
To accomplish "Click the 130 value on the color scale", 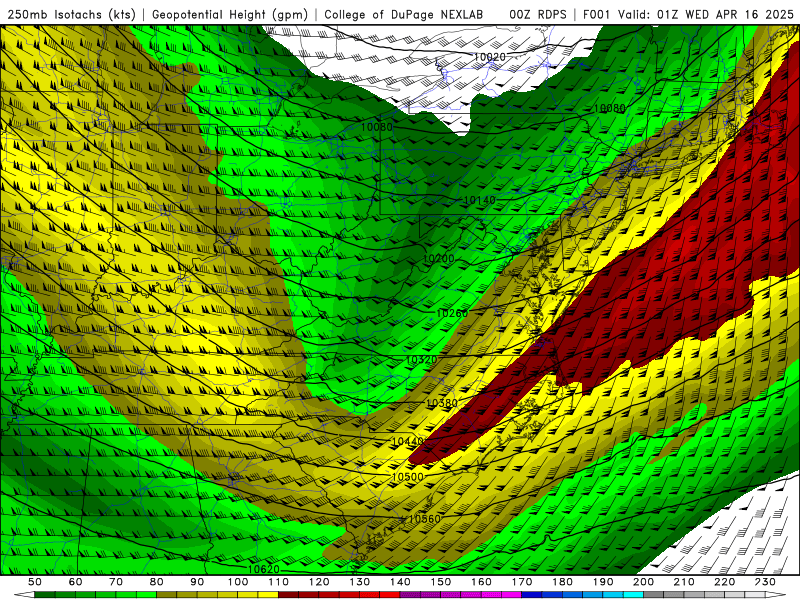I will click(x=360, y=582).
